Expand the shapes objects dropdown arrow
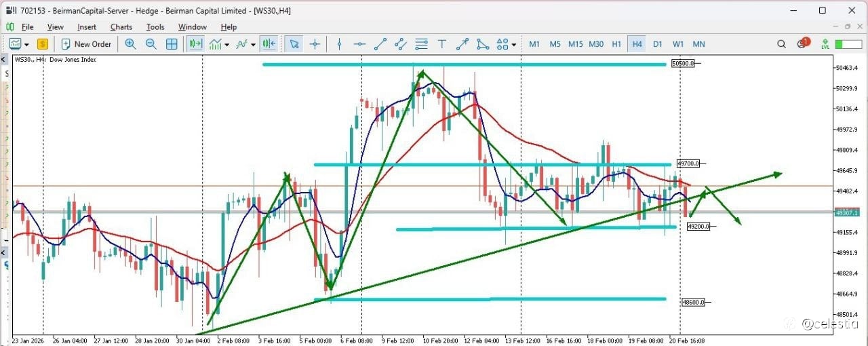Image resolution: width=868 pixels, height=346 pixels. [x=514, y=45]
